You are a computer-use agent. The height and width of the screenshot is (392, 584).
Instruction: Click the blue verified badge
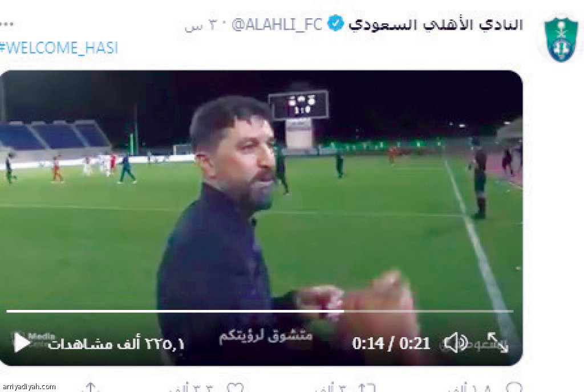pyautogui.click(x=335, y=23)
